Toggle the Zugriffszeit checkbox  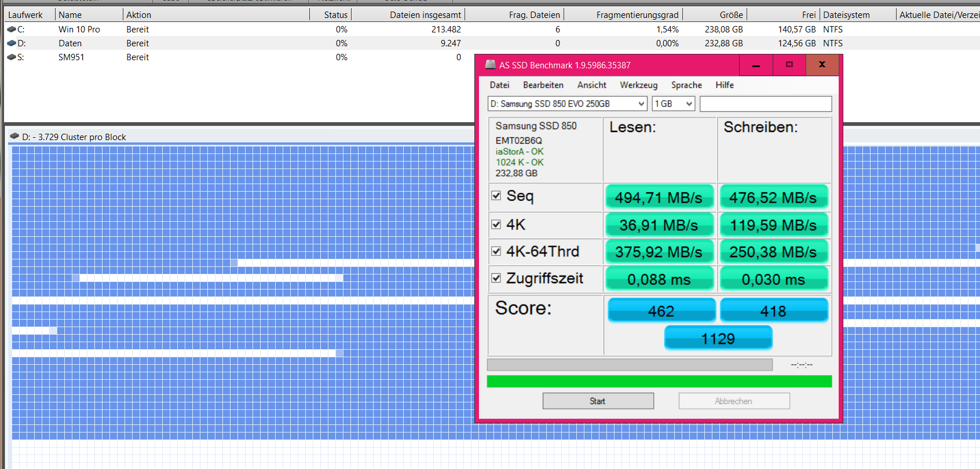click(x=496, y=278)
